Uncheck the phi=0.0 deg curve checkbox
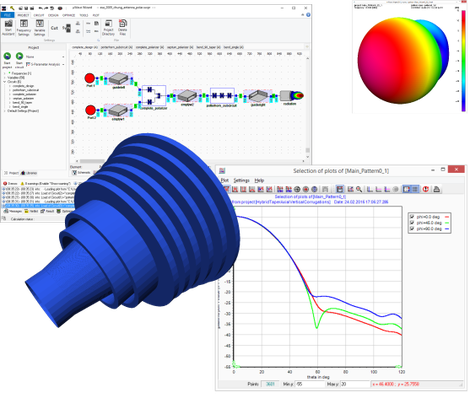This screenshot has height=398, width=470. coord(412,217)
